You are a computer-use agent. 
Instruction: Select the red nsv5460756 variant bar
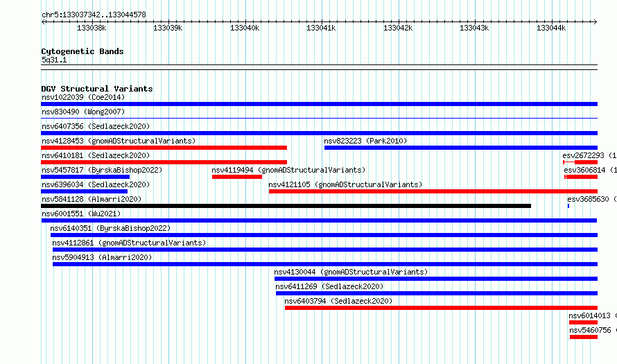tap(584, 337)
